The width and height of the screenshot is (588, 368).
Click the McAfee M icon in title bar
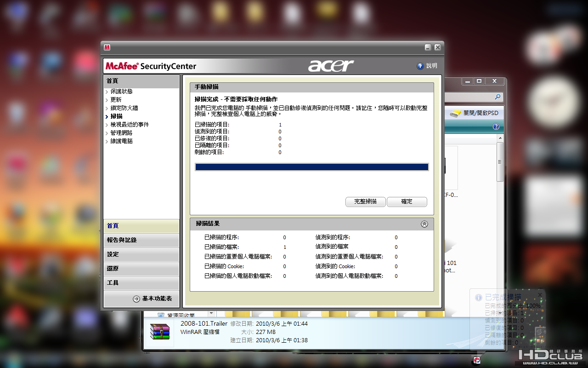[x=107, y=47]
